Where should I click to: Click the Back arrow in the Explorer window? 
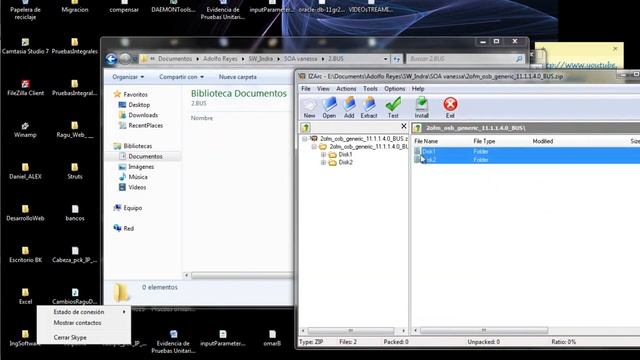[111, 59]
